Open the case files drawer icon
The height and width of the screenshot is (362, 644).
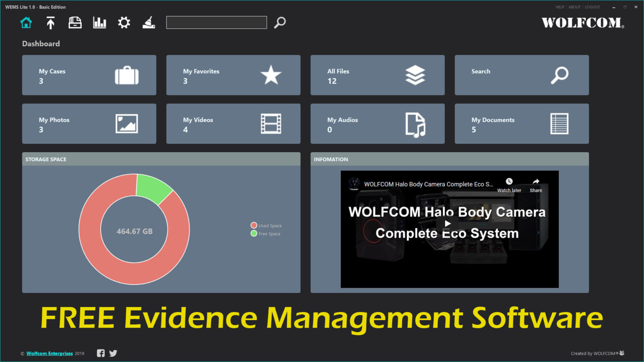point(75,23)
